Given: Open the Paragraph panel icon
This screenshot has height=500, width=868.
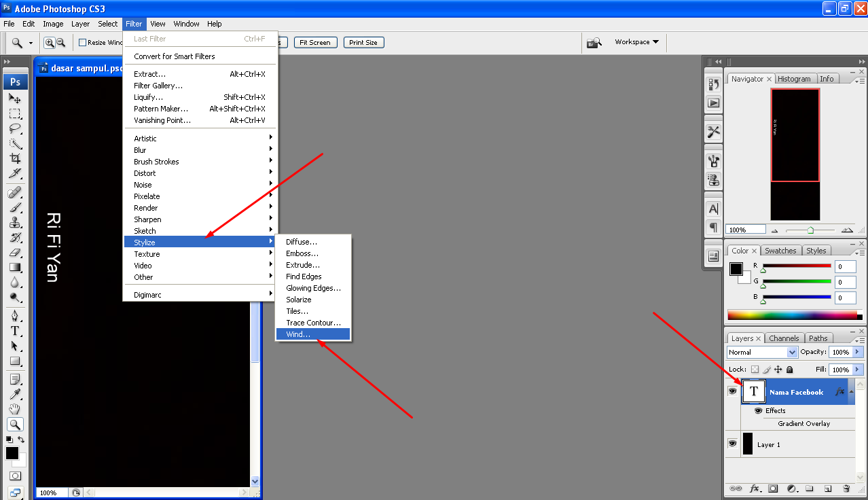Looking at the screenshot, I should tap(713, 227).
